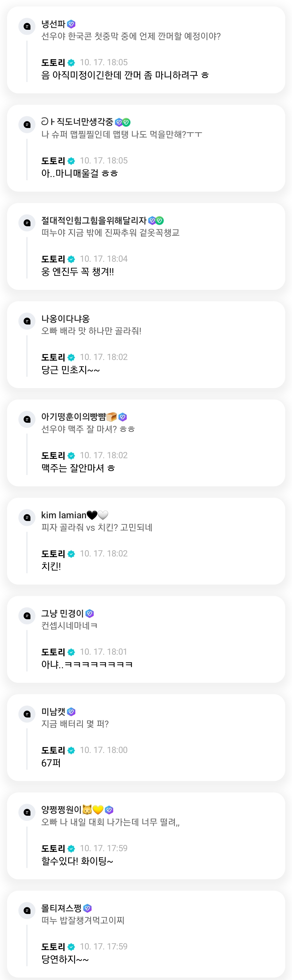Click the reply text 할수있다! 화이팅~
292x980 pixels.
[x=77, y=861]
